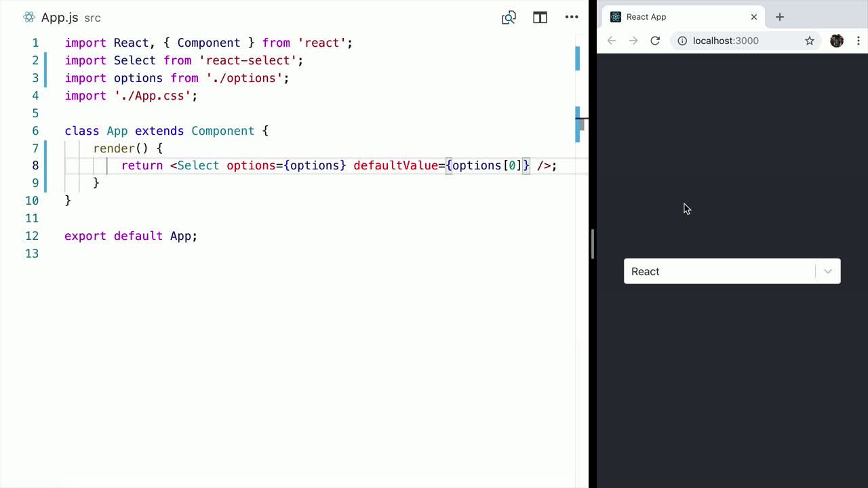Click the React logo in the browser tab

(x=615, y=16)
